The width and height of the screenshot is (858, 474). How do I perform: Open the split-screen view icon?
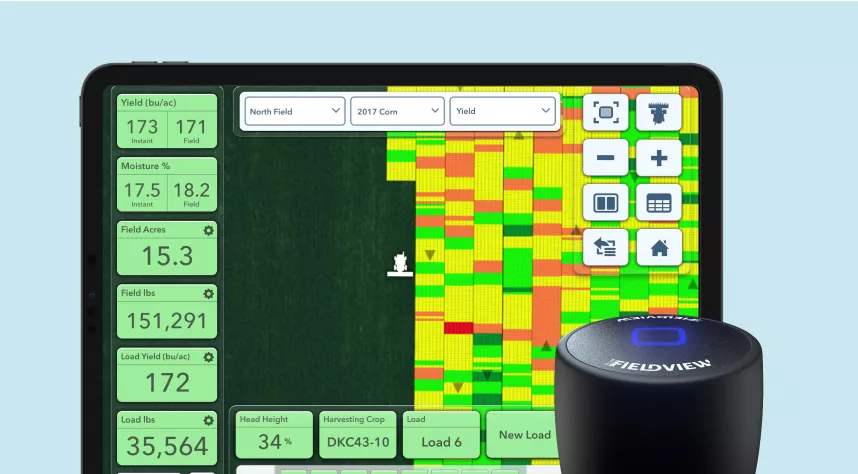(606, 203)
